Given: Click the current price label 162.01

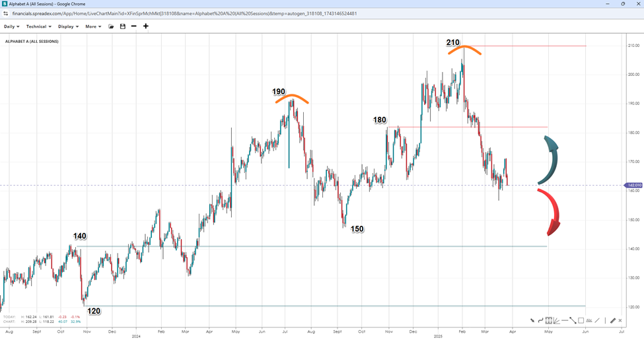Looking at the screenshot, I should pos(633,186).
